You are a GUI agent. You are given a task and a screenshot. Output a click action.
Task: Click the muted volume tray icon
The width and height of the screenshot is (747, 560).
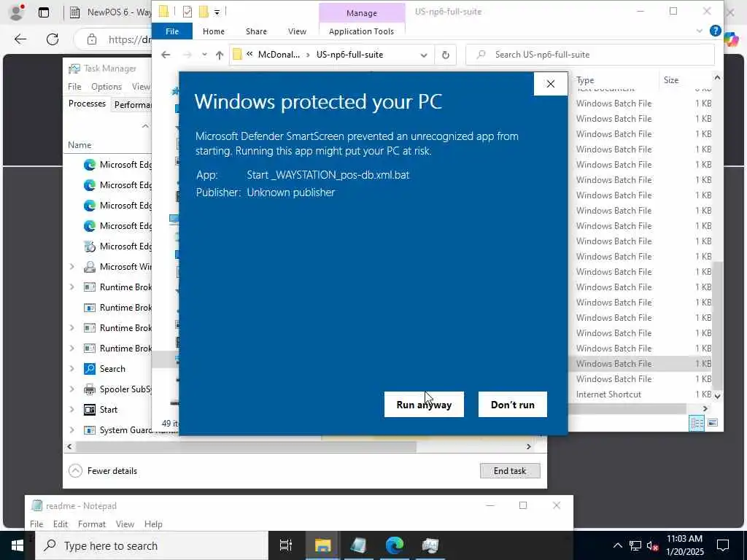tap(652, 545)
